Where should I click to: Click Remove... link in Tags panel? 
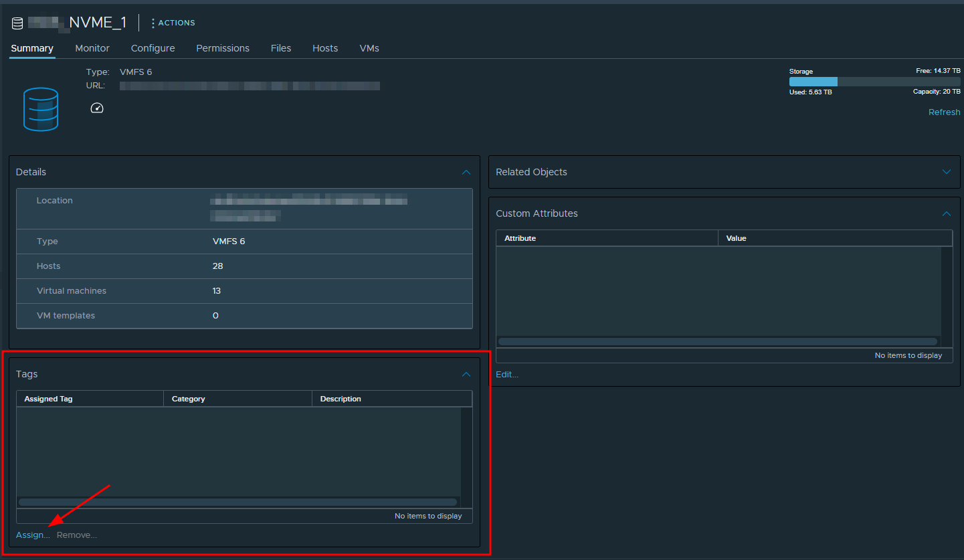pos(77,535)
